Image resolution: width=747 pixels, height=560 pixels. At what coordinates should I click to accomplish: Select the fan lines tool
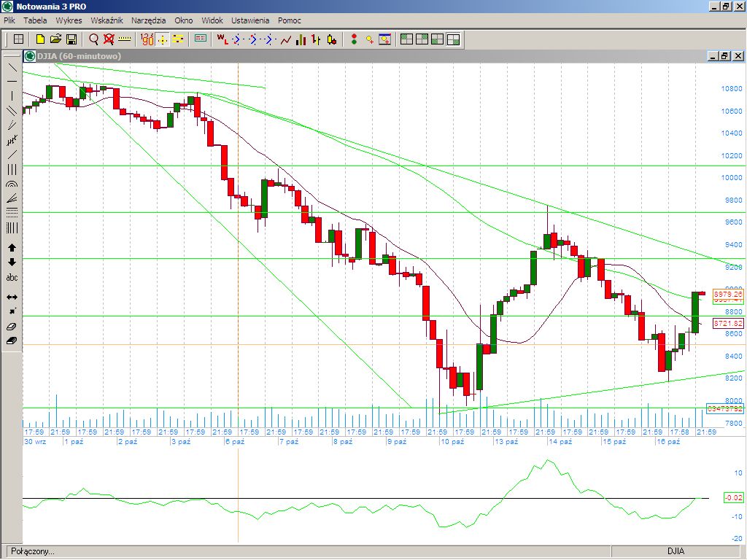pyautogui.click(x=12, y=198)
